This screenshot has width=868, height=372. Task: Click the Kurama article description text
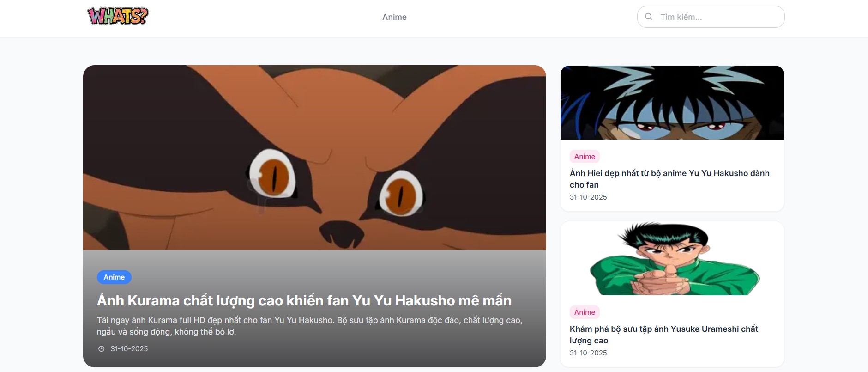tap(309, 326)
